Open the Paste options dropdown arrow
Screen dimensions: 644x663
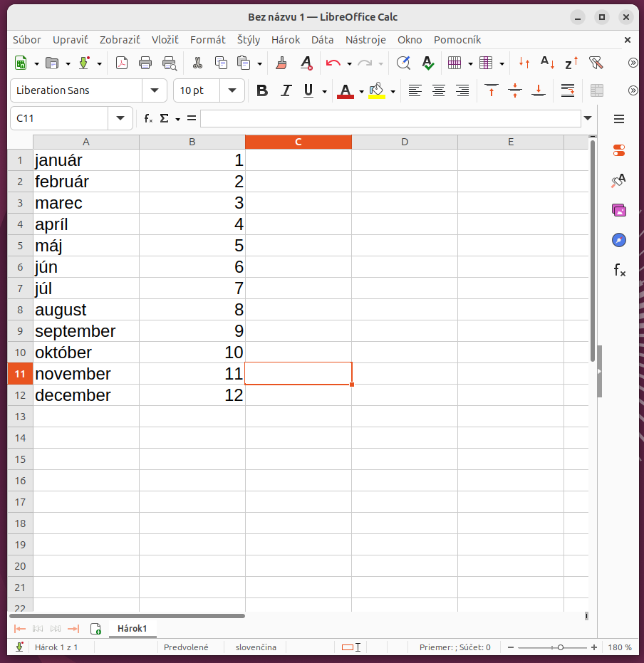click(x=259, y=64)
